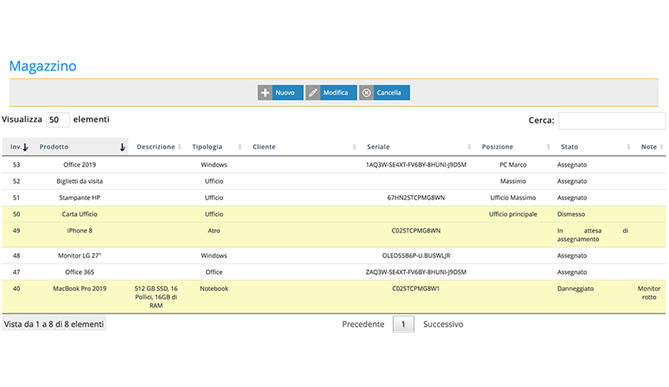The width and height of the screenshot is (669, 387).
Task: Click the Magazzino page title
Action: (x=43, y=66)
